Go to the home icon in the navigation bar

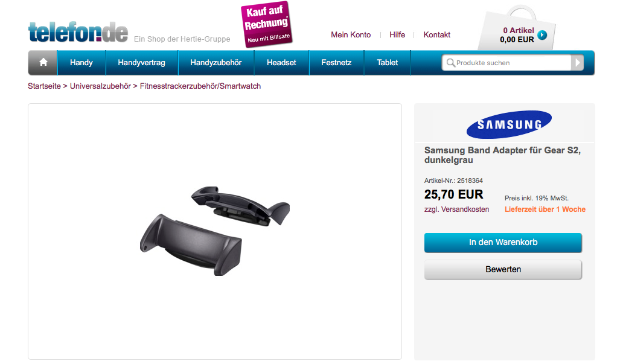[x=43, y=62]
